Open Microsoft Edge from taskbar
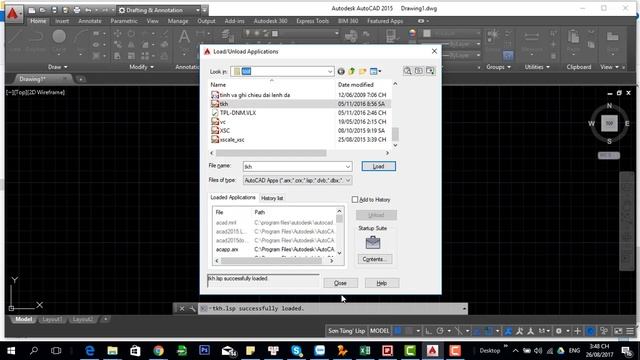640x360 pixels. coord(90,351)
